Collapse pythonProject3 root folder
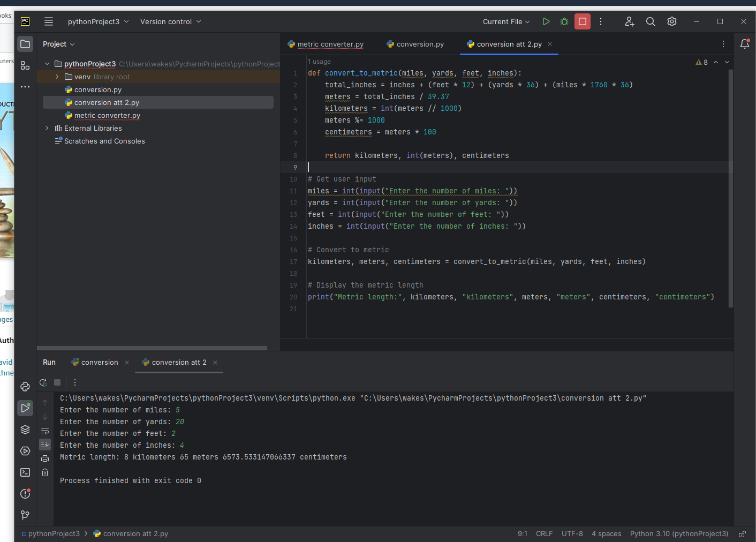Viewport: 756px width, 542px height. tap(47, 64)
